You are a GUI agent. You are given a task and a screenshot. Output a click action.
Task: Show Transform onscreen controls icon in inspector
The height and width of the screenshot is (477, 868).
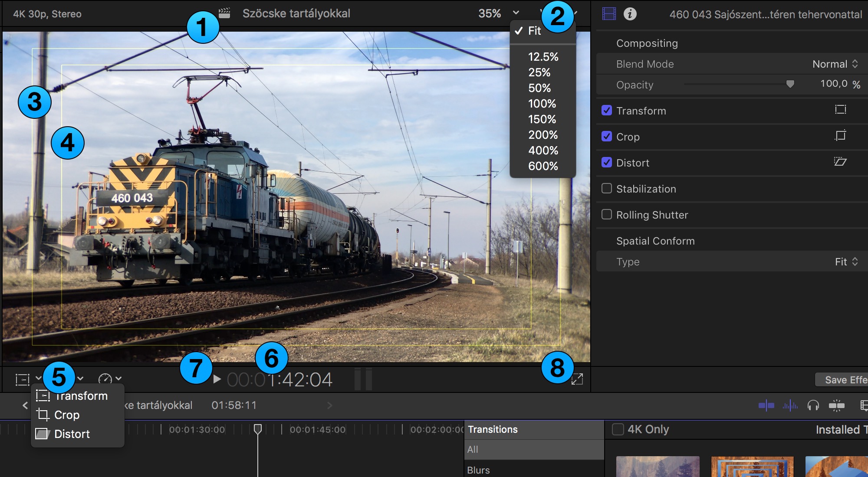(840, 110)
